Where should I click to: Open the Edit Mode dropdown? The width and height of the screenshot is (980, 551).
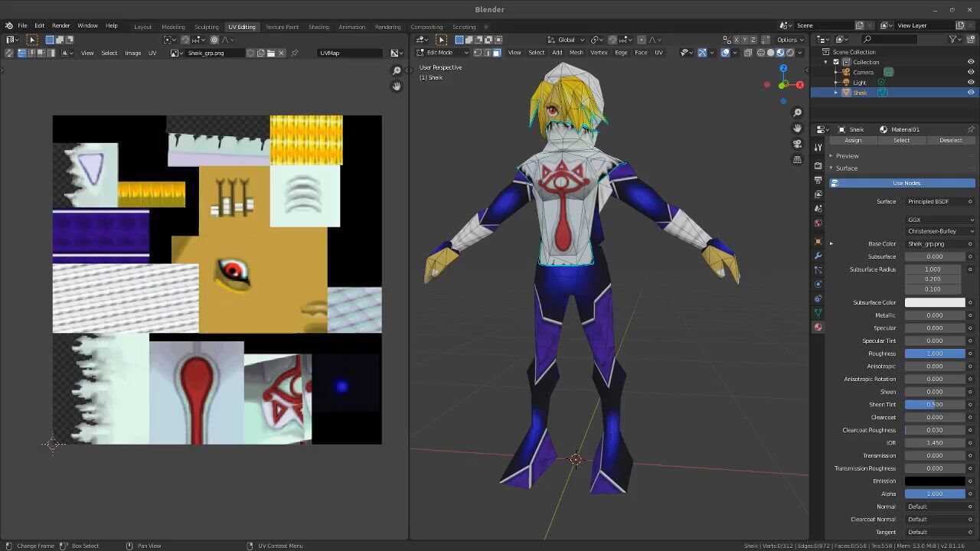point(440,52)
